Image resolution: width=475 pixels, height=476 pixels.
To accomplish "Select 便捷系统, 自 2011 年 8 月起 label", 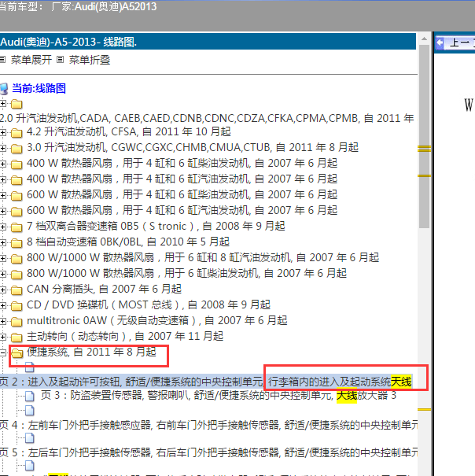I will (91, 352).
